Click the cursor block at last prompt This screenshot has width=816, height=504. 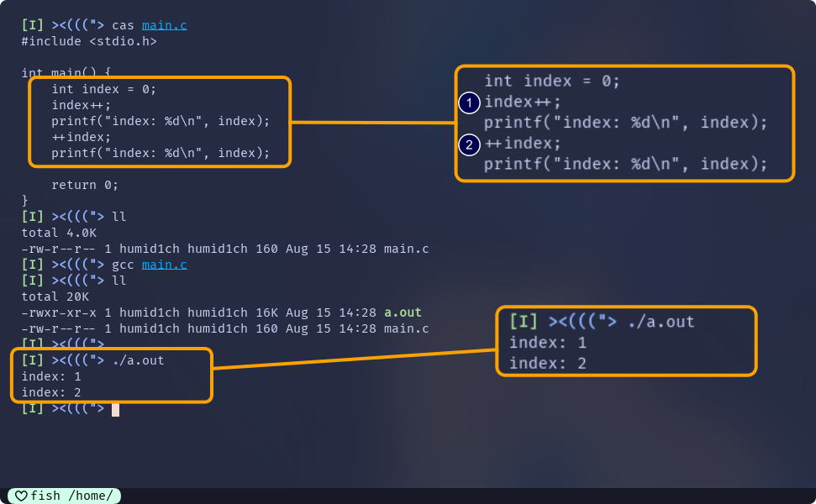(x=115, y=409)
